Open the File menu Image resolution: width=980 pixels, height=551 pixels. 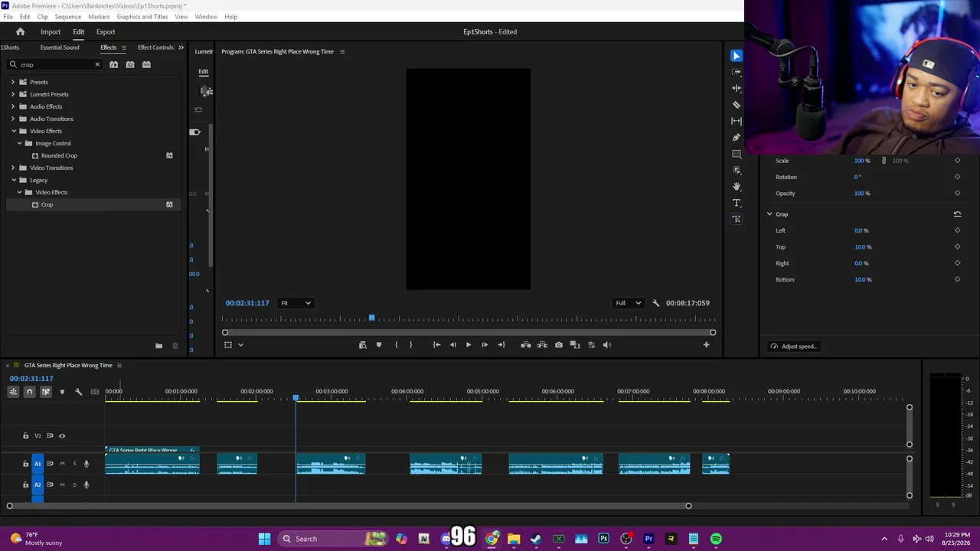point(8,17)
